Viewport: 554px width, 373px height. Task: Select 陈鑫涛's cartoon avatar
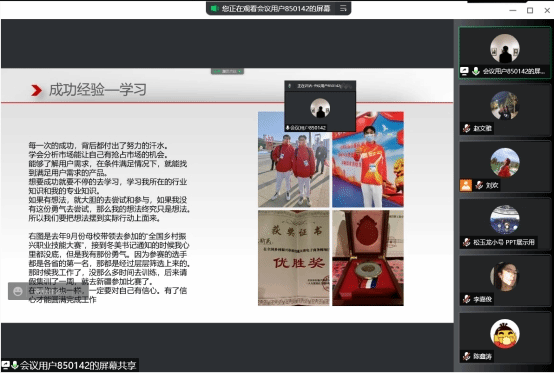pos(505,333)
